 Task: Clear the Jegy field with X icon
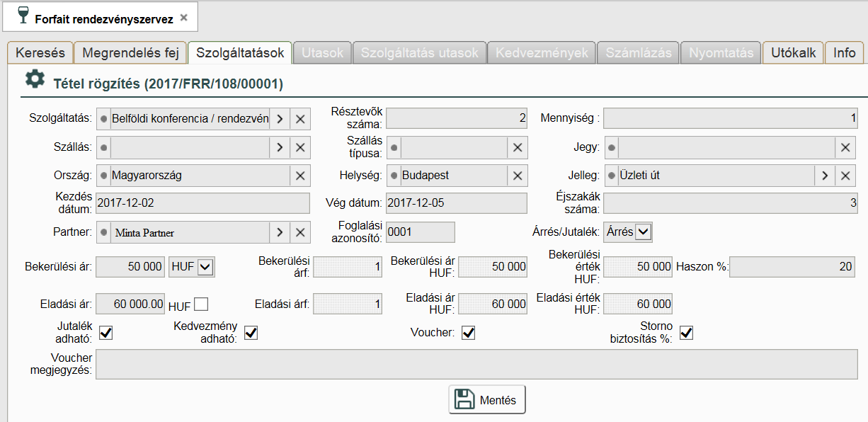(x=845, y=147)
